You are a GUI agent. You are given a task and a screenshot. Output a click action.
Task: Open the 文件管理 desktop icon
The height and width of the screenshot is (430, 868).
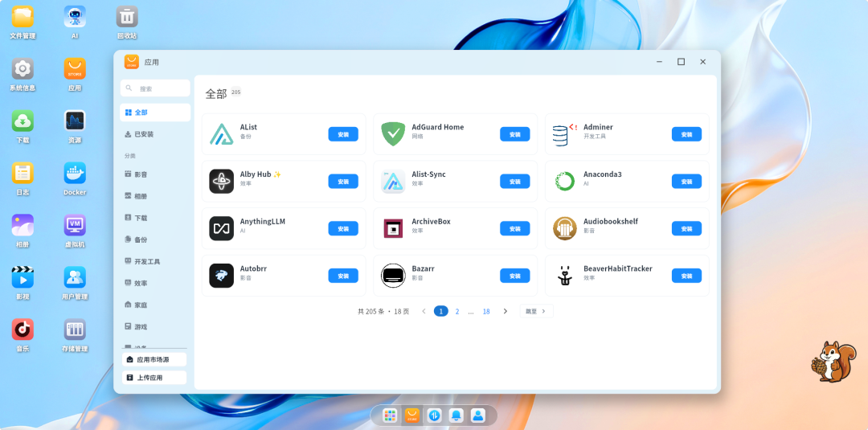click(x=23, y=17)
